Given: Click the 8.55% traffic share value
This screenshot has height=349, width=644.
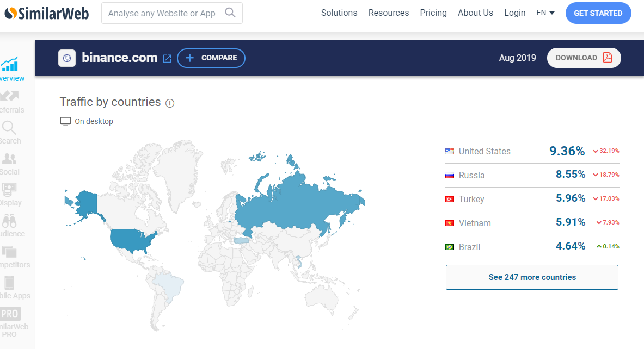Looking at the screenshot, I should coord(571,174).
